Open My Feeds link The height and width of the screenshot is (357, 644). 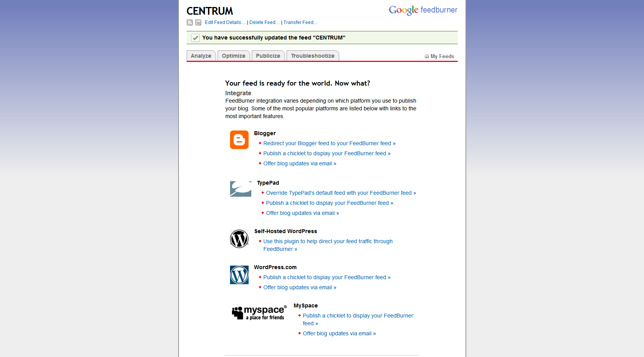tap(442, 57)
